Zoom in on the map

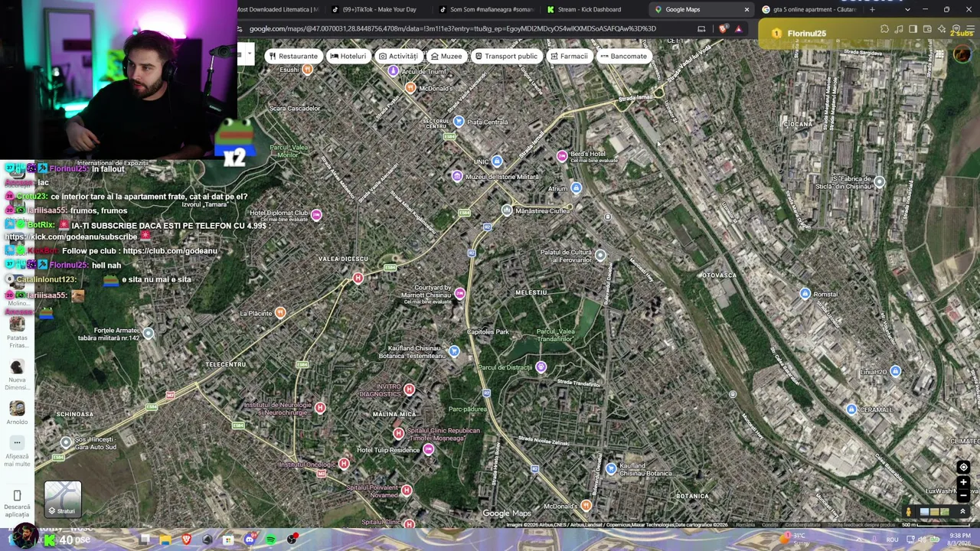(x=963, y=482)
